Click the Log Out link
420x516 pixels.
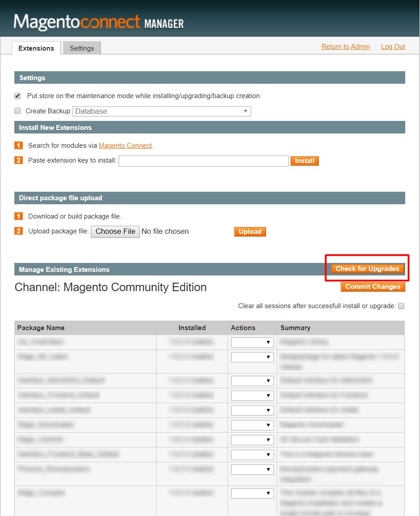(393, 47)
